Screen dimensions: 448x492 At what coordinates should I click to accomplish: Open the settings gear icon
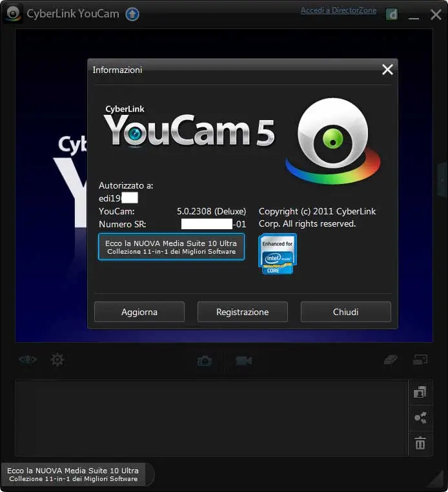[57, 360]
